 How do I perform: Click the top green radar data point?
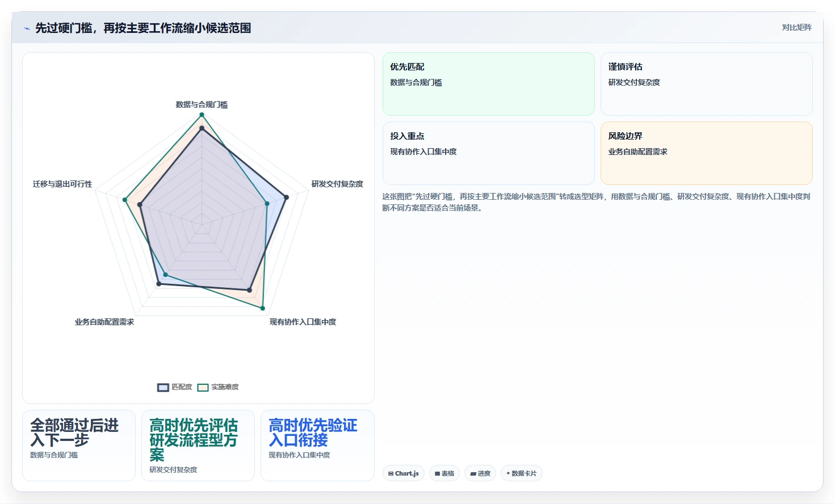[202, 115]
